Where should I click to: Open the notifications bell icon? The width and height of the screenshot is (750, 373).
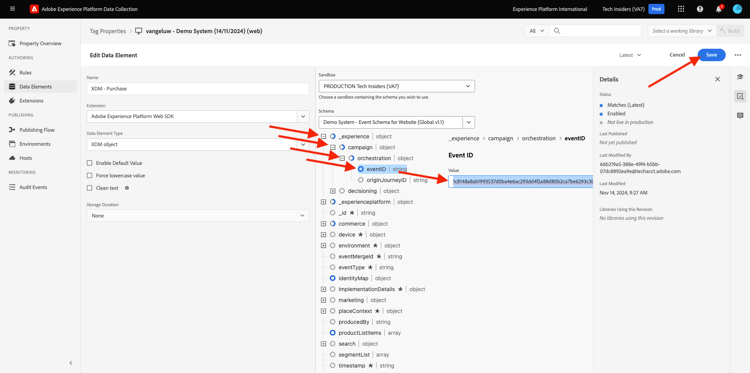tap(718, 9)
